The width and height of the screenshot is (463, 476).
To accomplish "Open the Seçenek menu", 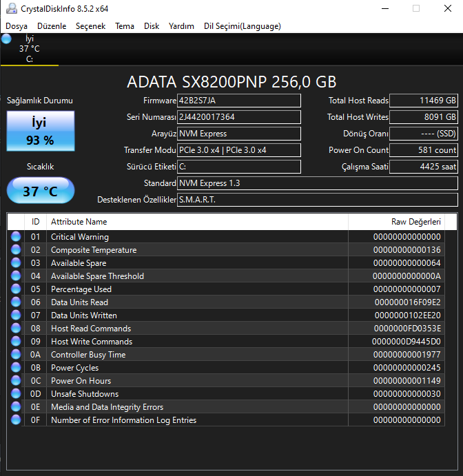I will pyautogui.click(x=90, y=26).
